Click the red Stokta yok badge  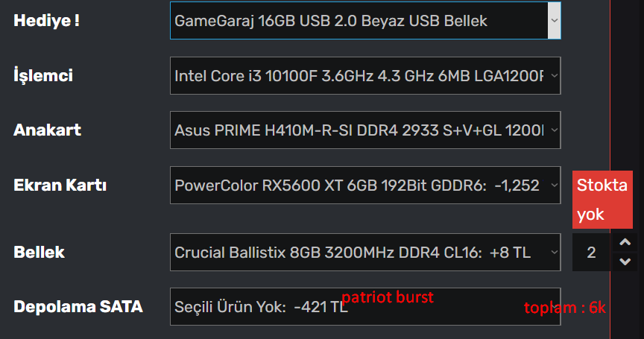602,200
